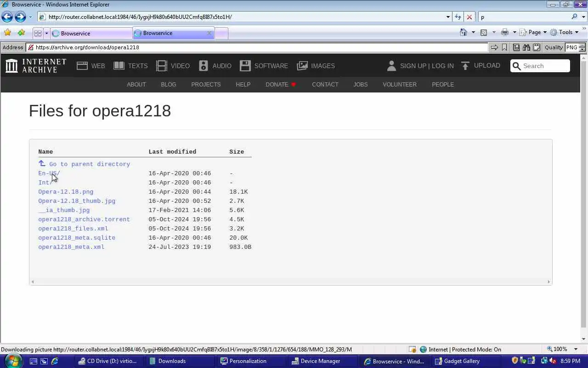The height and width of the screenshot is (368, 588).
Task: Click the Add to Favorites star-plus icon
Action: tap(21, 33)
